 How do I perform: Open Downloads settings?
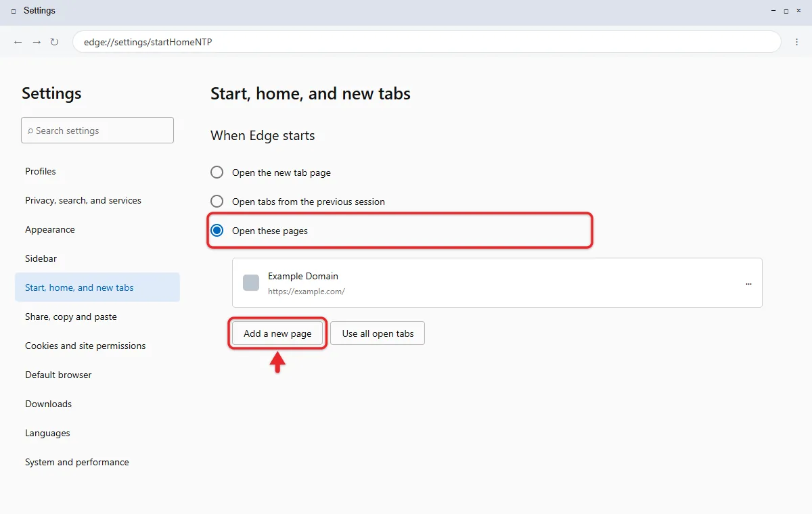pyautogui.click(x=97, y=404)
